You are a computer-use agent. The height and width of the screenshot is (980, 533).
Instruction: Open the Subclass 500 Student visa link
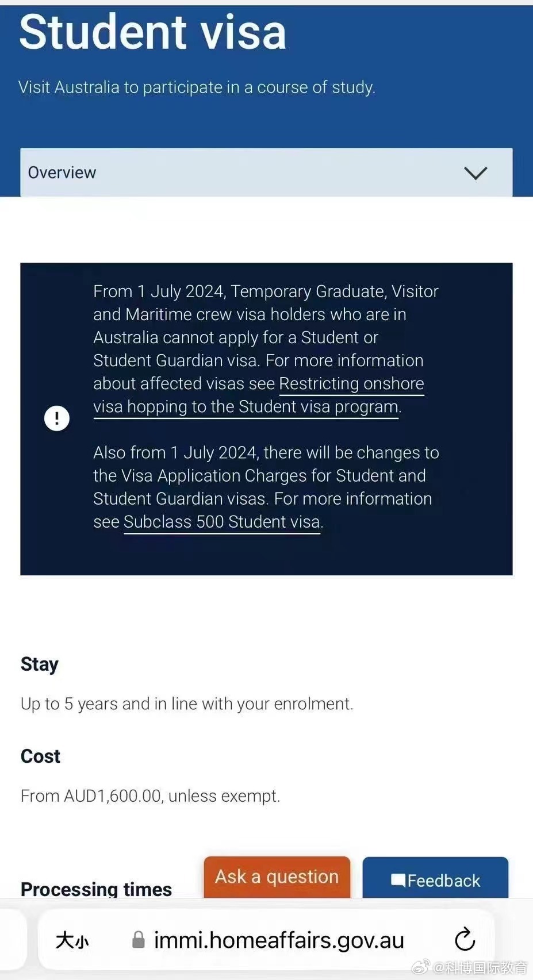[222, 522]
